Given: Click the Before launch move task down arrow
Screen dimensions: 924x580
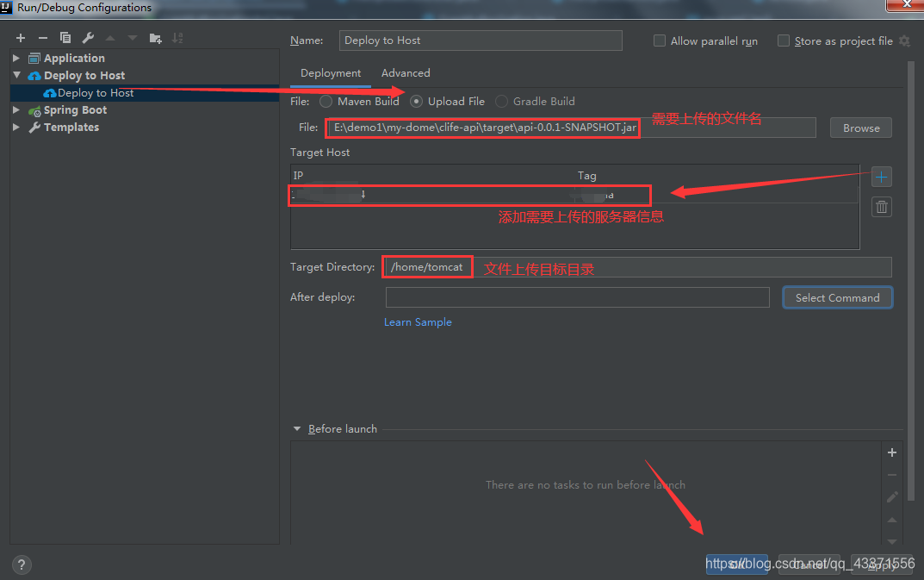Looking at the screenshot, I should pyautogui.click(x=892, y=541).
